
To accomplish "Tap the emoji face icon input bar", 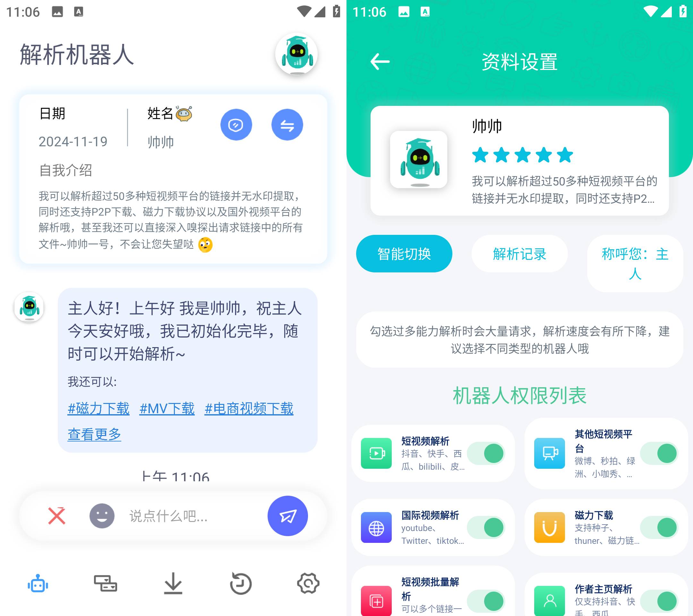I will pyautogui.click(x=100, y=516).
